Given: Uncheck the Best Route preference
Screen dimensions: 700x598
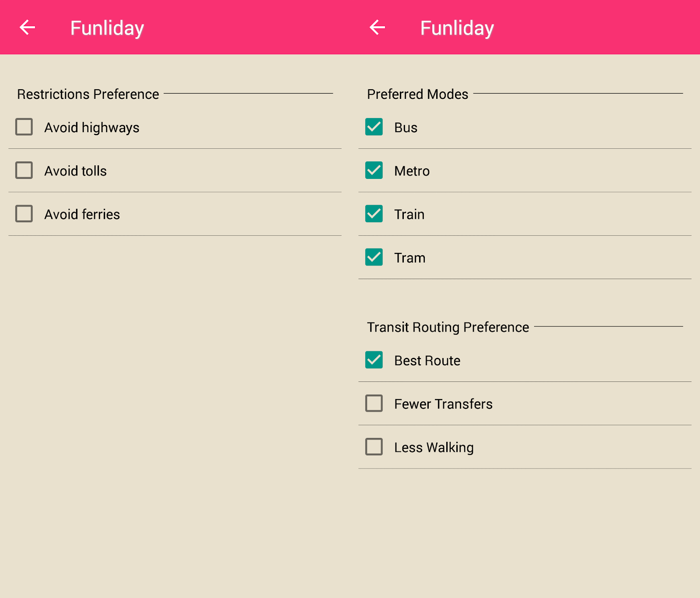Looking at the screenshot, I should click(x=374, y=360).
